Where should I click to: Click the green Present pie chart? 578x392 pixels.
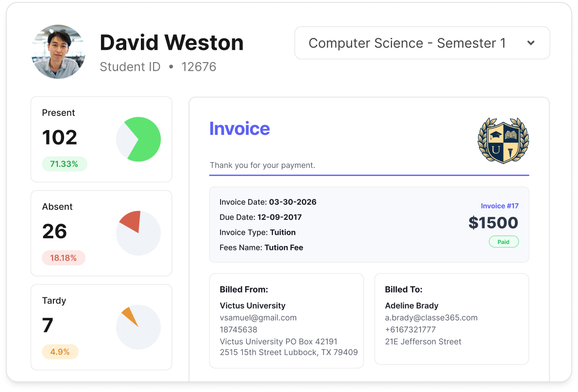[x=138, y=139]
